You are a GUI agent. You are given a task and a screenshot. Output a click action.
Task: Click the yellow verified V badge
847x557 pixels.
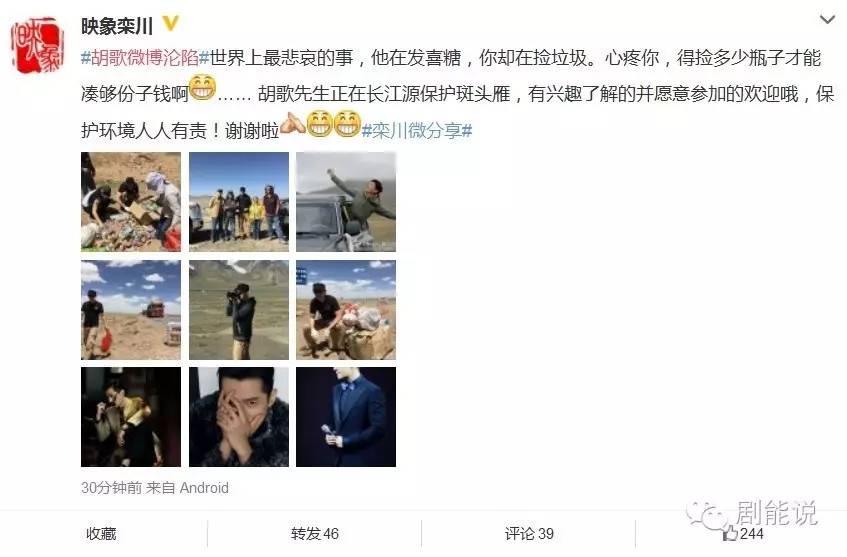(171, 24)
